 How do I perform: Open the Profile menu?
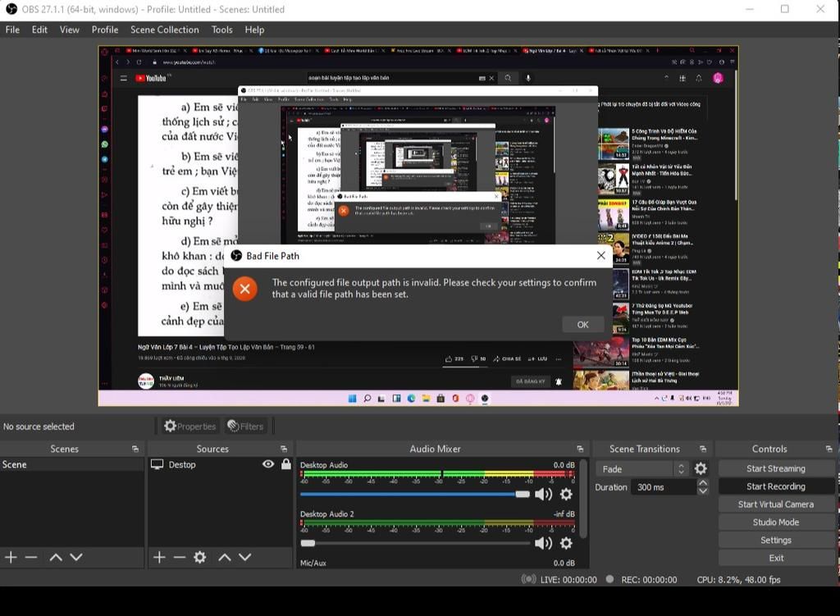point(105,30)
